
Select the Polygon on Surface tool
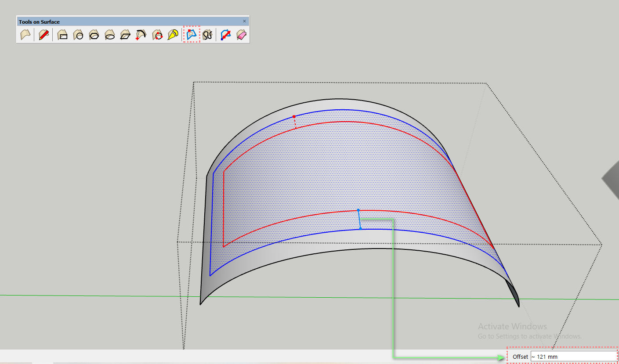point(94,35)
